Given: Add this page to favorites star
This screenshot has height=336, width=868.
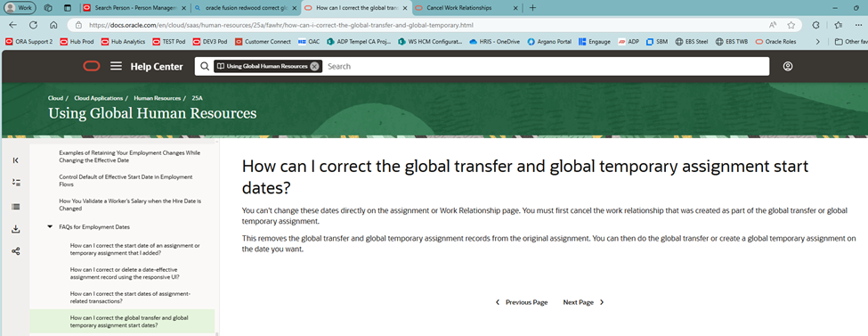Looking at the screenshot, I should (x=791, y=25).
